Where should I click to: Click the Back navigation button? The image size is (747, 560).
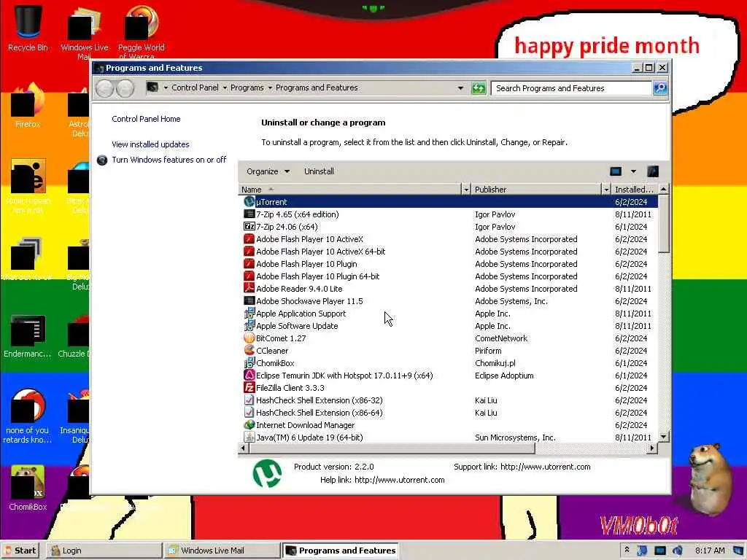[x=104, y=88]
